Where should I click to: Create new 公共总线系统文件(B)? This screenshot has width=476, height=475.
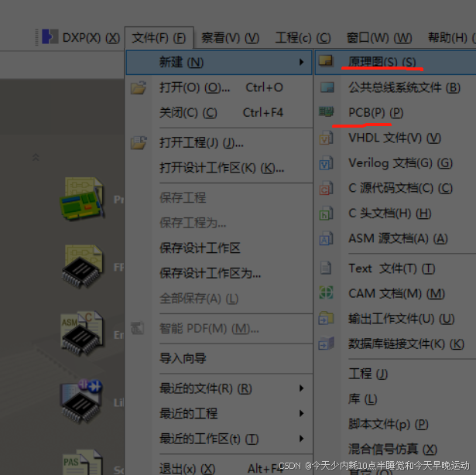396,87
